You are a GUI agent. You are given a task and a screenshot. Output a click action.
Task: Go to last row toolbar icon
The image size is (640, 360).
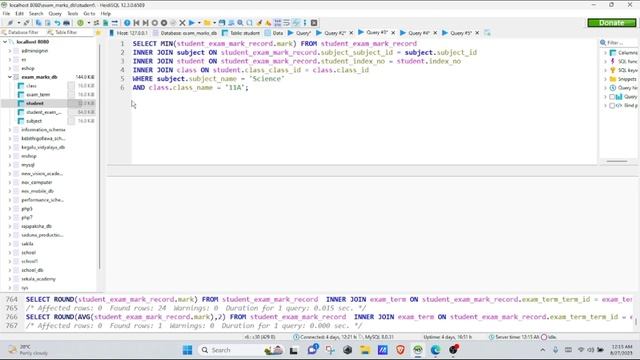[145, 23]
